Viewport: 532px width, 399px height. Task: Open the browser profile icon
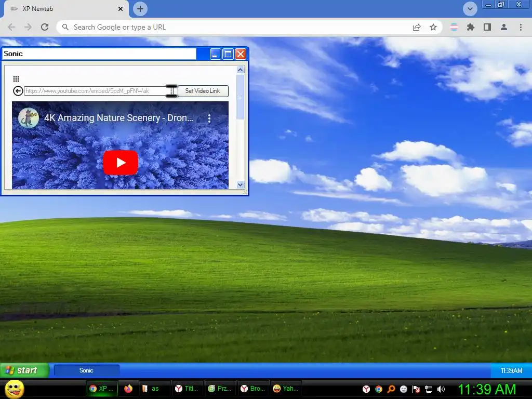(x=504, y=27)
